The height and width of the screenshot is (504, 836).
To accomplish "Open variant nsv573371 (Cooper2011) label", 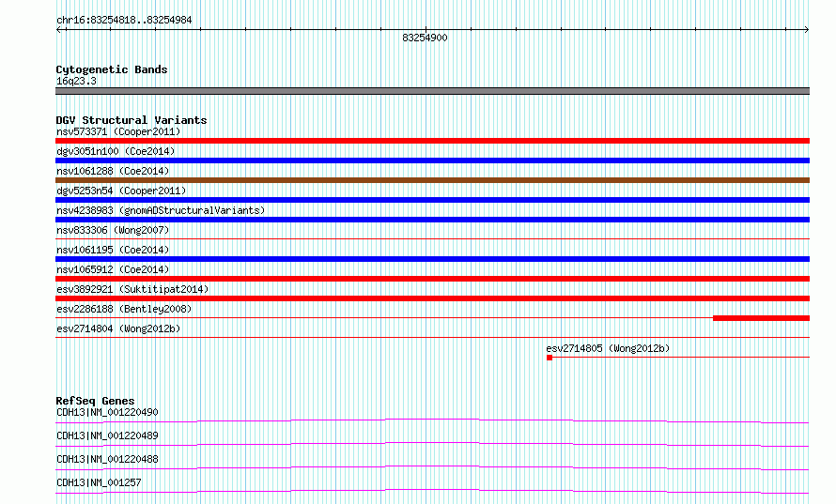I will coord(118,131).
